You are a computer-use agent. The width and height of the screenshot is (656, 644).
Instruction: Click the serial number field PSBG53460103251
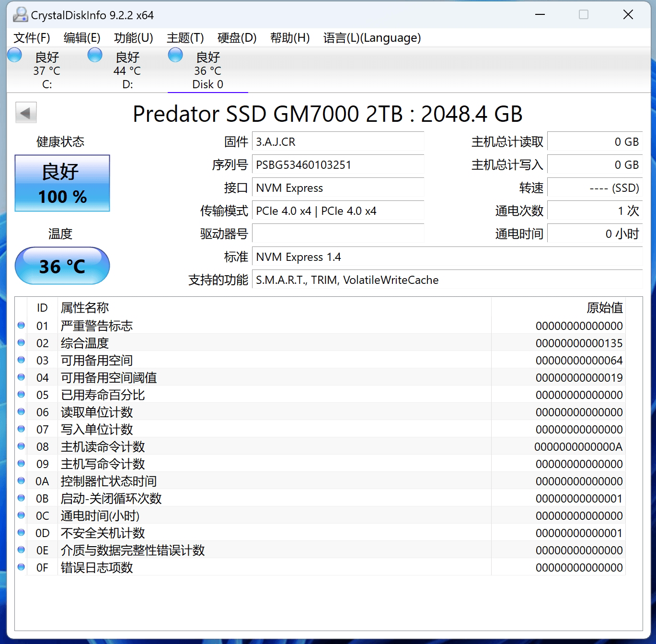[338, 165]
